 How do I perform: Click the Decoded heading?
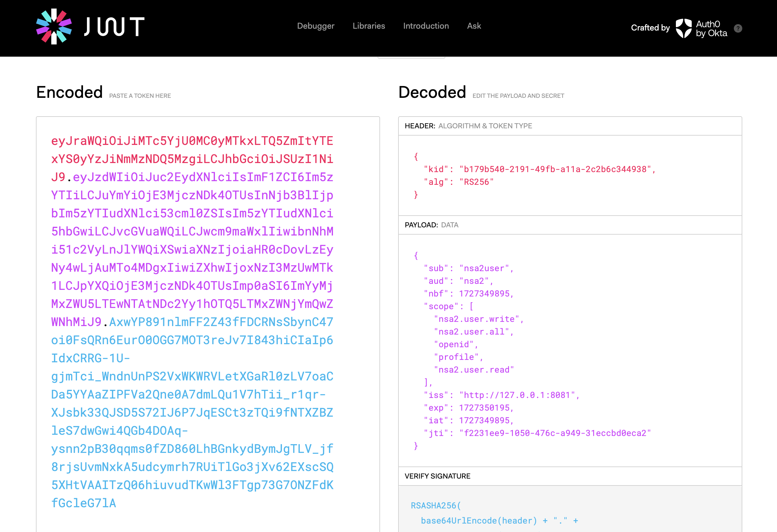(x=432, y=92)
